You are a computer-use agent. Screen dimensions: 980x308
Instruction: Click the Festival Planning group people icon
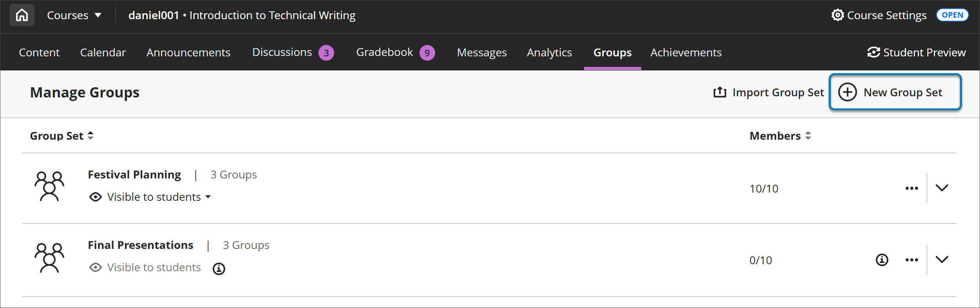[49, 186]
